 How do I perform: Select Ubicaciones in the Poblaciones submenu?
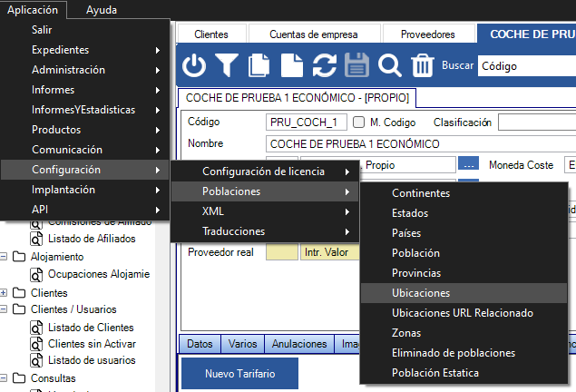[420, 293]
